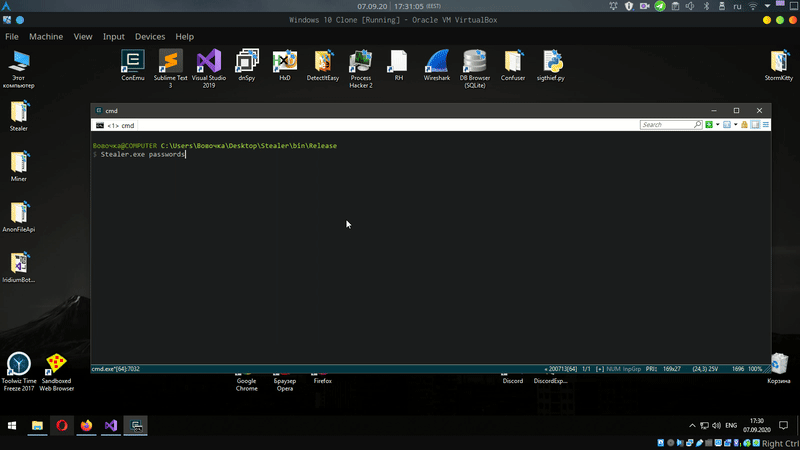Click the Stealer.exe passwords command line
The height and width of the screenshot is (450, 800).
(x=143, y=154)
